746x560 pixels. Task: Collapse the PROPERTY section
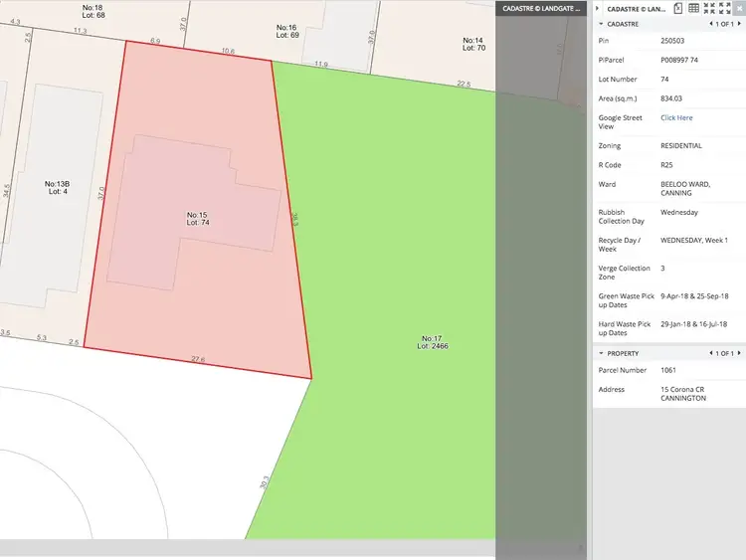(x=601, y=353)
